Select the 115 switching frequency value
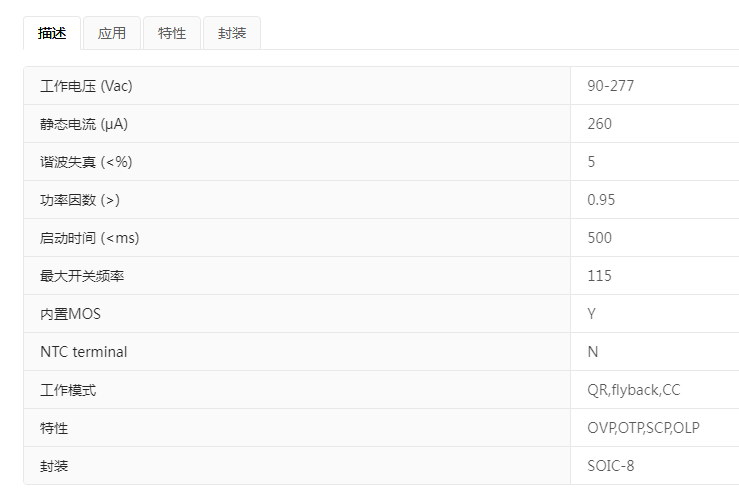 pyautogui.click(x=599, y=276)
